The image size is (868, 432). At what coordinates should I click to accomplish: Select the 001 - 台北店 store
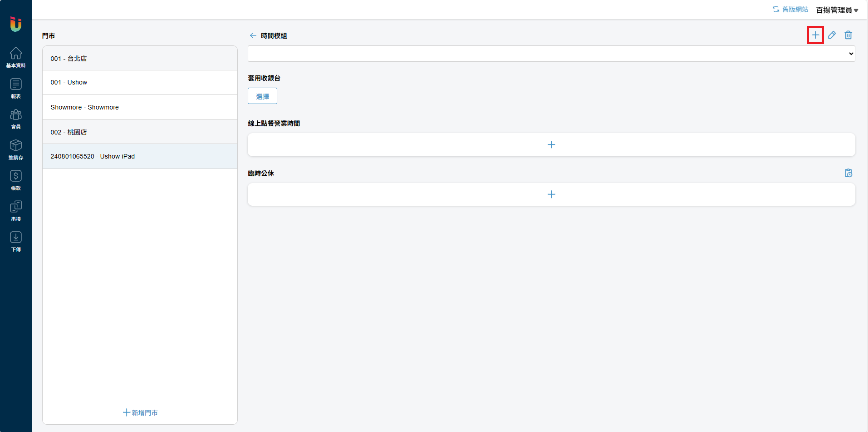[x=140, y=58]
